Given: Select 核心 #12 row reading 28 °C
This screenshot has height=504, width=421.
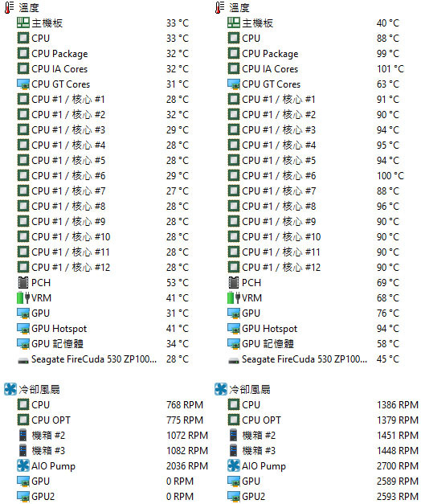Looking at the screenshot, I should pyautogui.click(x=103, y=267).
